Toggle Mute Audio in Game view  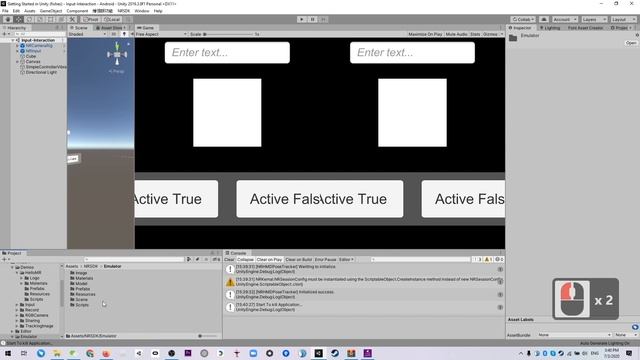[456, 34]
